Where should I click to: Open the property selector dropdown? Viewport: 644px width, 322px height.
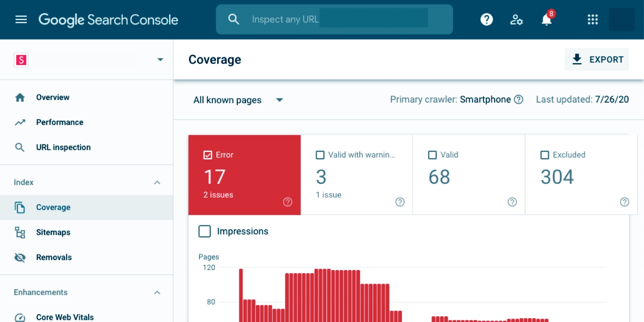coord(160,60)
